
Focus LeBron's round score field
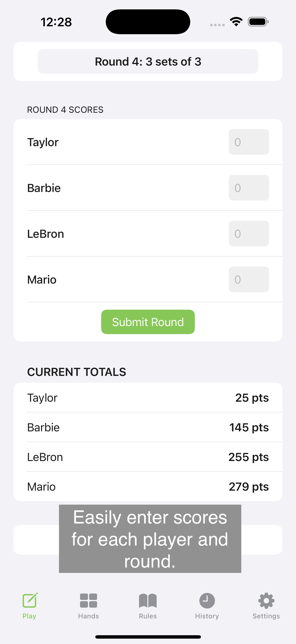[249, 234]
